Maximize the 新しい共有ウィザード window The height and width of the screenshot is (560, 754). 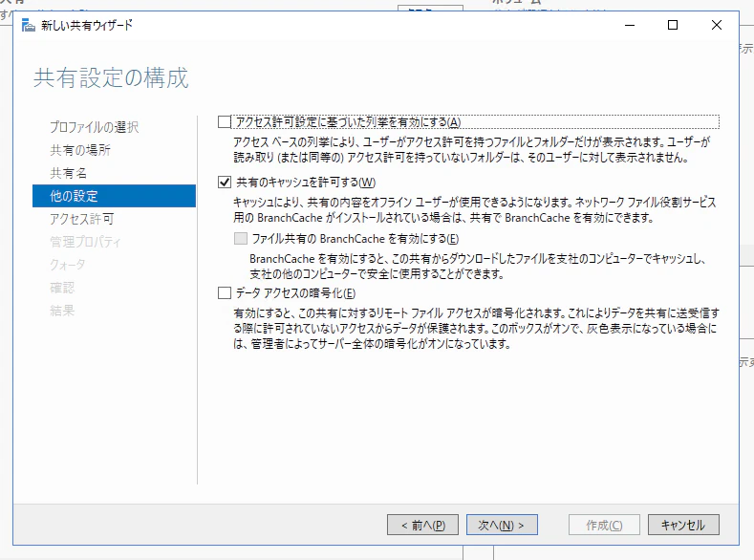(x=673, y=25)
